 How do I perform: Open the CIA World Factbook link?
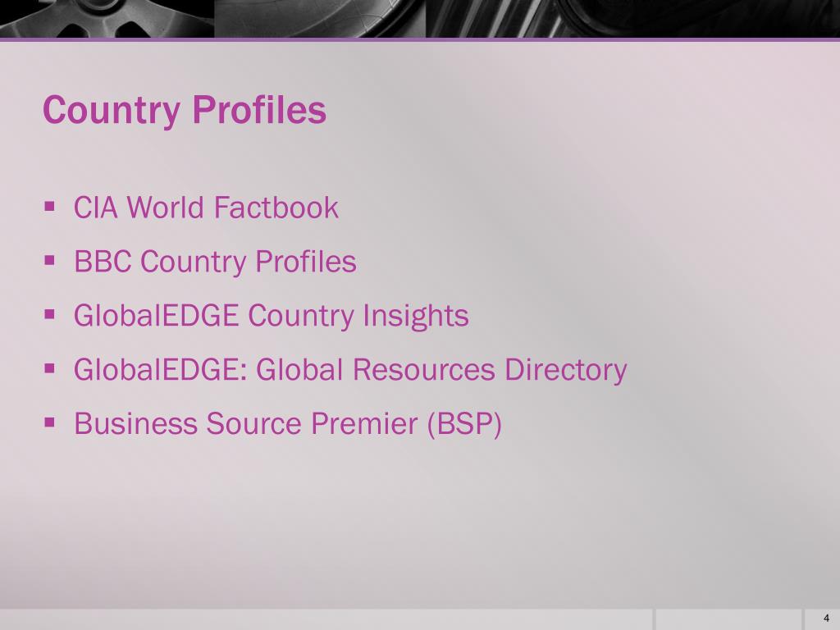(x=206, y=208)
